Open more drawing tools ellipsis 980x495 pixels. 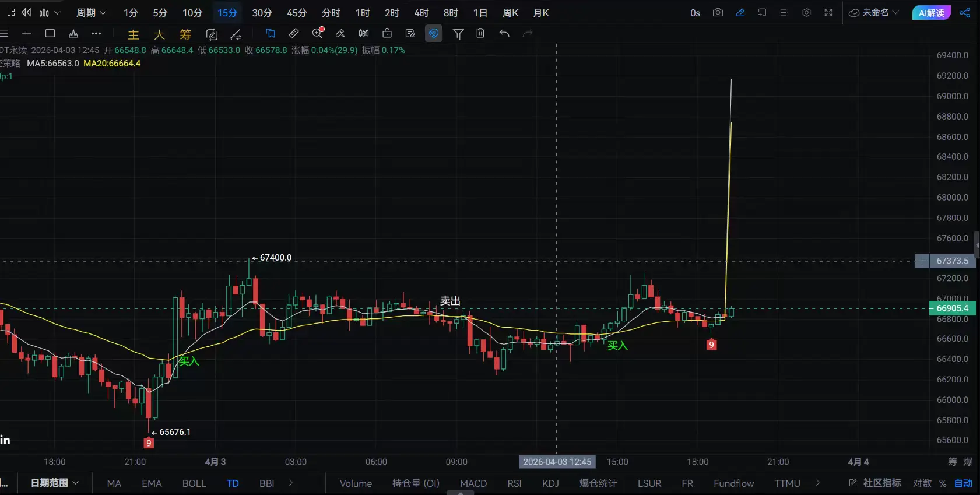tap(96, 33)
